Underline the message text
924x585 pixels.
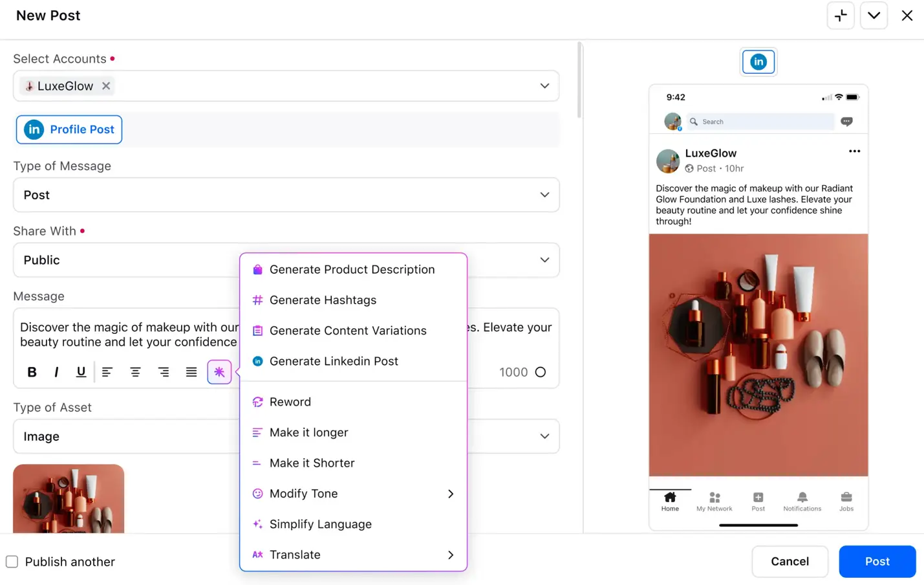pyautogui.click(x=80, y=371)
